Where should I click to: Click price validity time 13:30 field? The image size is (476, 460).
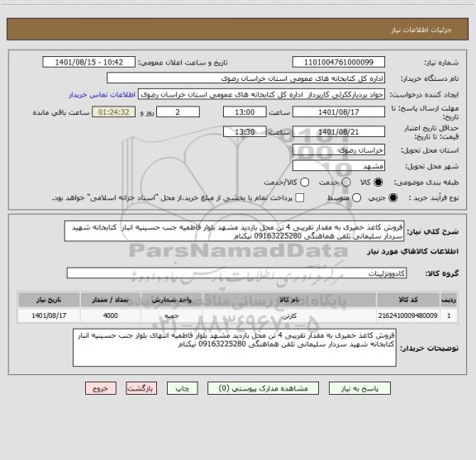pyautogui.click(x=245, y=131)
